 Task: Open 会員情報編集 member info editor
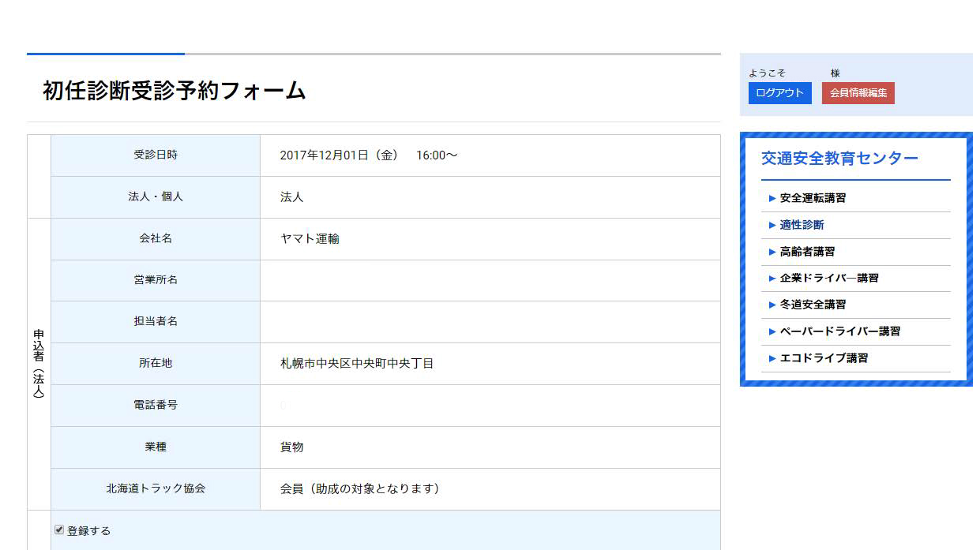point(858,93)
